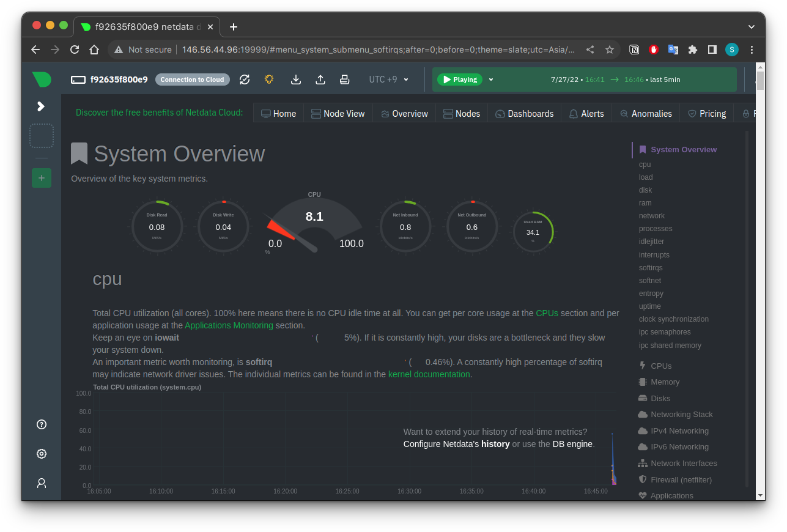
Task: Jump to disk section in right menu
Action: tap(645, 190)
